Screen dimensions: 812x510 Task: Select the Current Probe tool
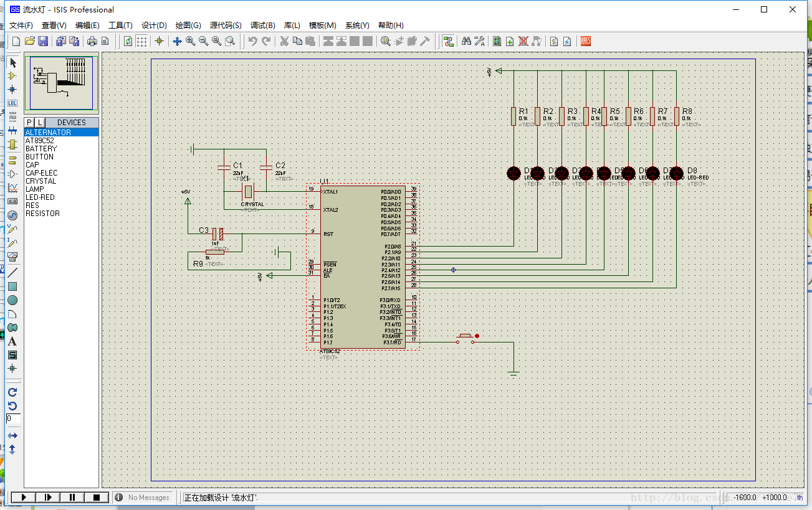[12, 242]
